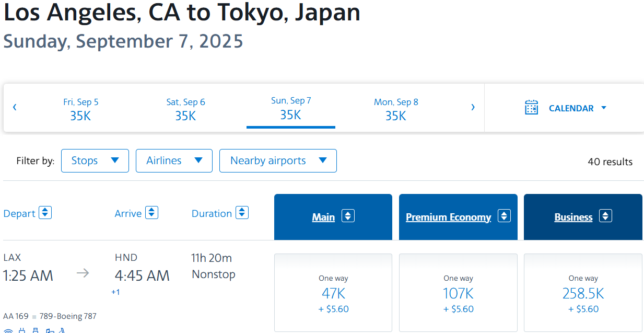Toggle sort order on Premium Economy fares
Image resolution: width=644 pixels, height=333 pixels.
(504, 216)
